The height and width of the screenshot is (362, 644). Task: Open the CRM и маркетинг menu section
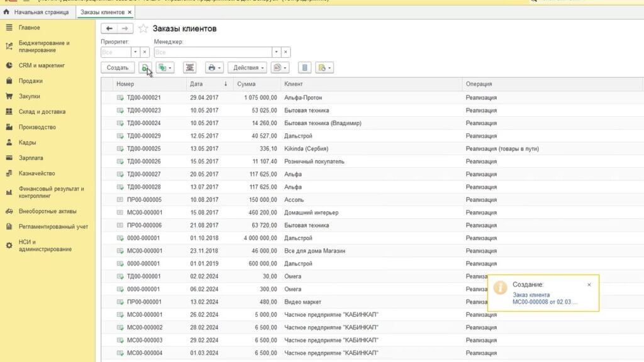[42, 65]
